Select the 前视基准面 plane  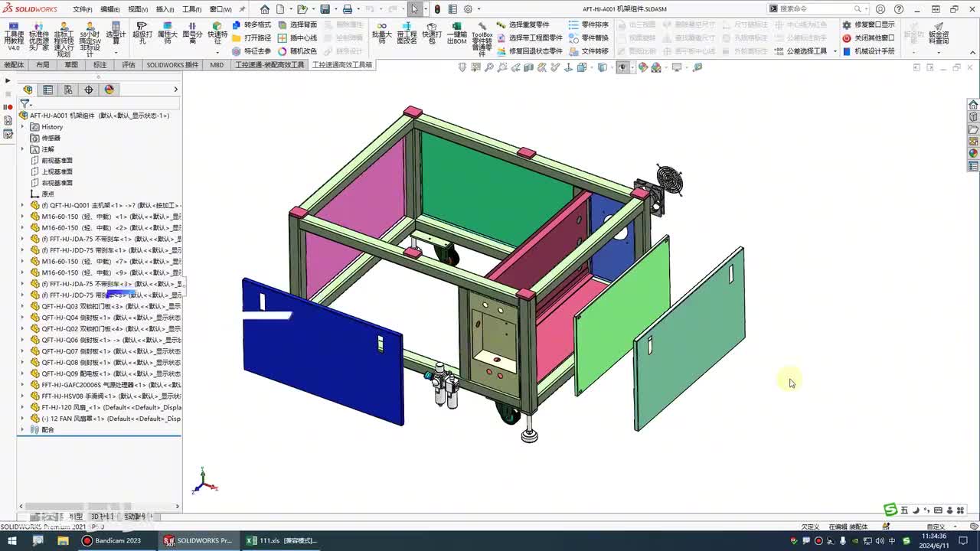(57, 161)
